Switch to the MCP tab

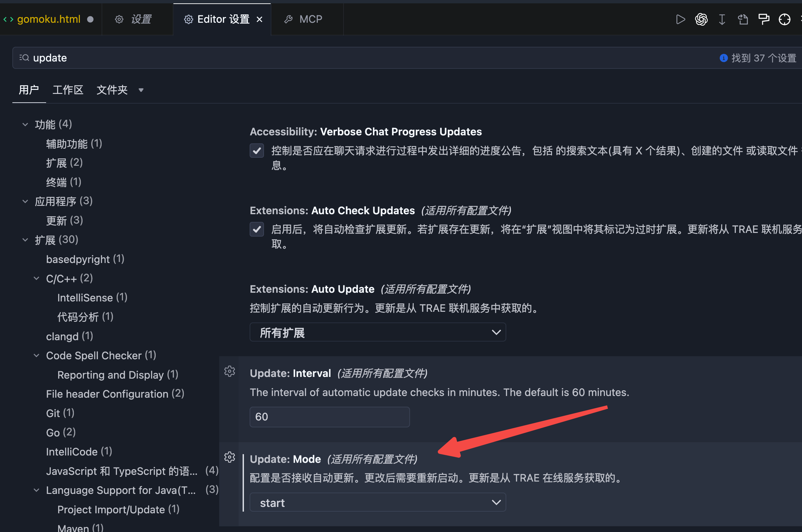click(x=304, y=19)
